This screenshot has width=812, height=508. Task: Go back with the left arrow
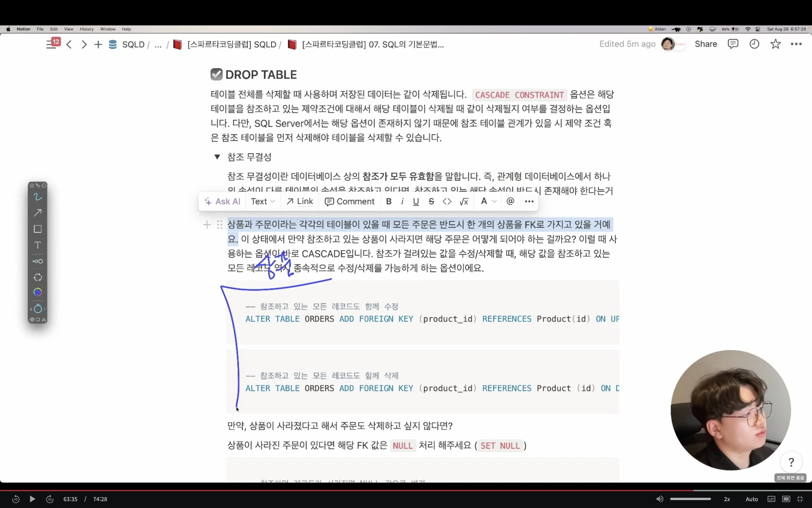pos(69,44)
